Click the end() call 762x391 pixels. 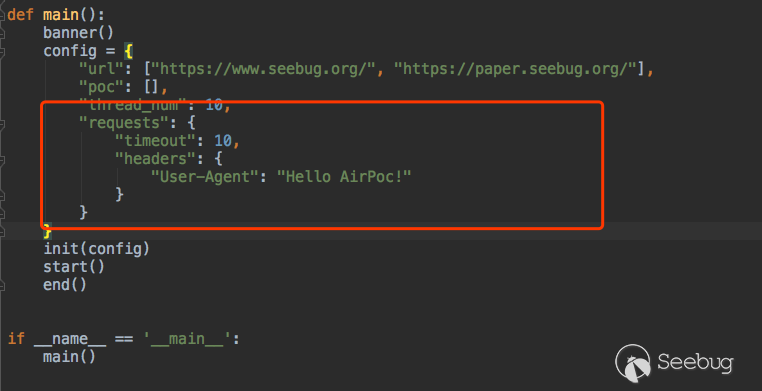[x=65, y=285]
